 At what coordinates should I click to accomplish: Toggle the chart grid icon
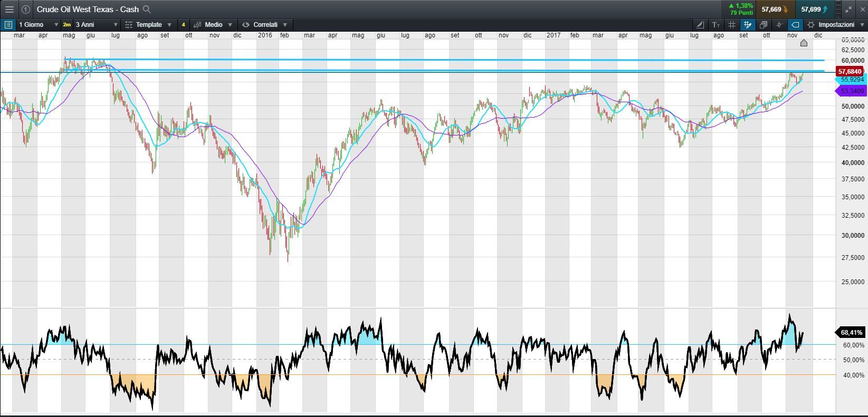point(732,25)
